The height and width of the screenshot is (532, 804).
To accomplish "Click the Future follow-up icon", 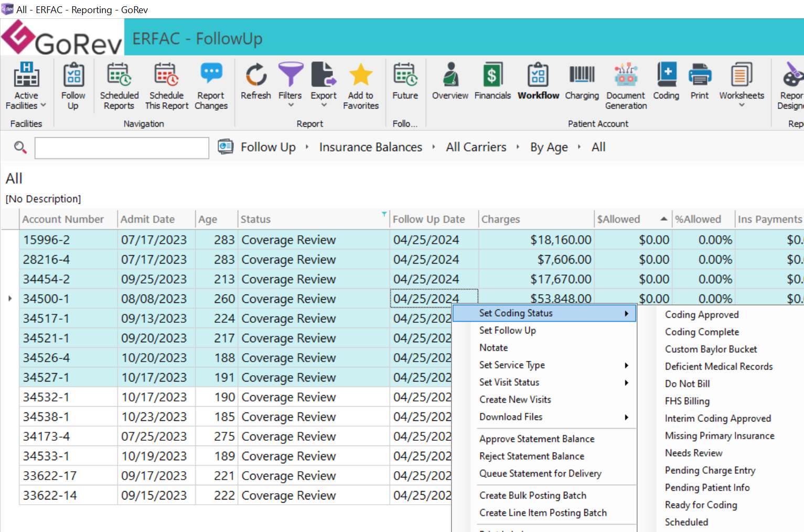I will click(405, 74).
